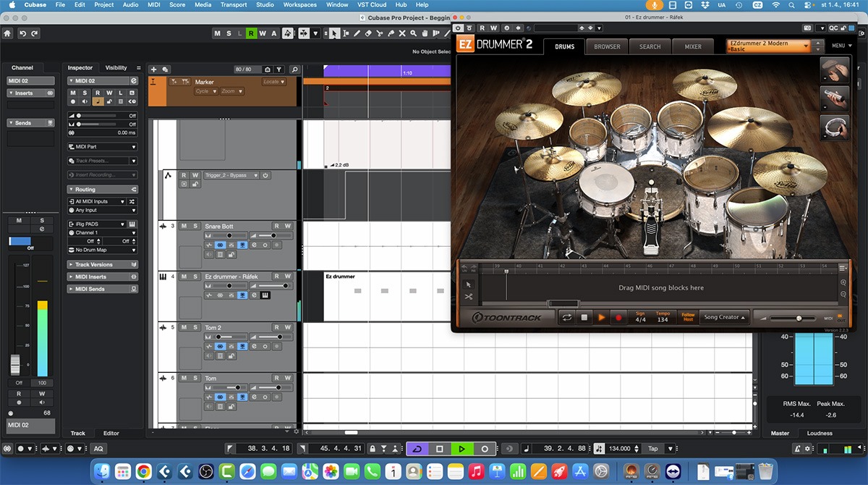868x485 pixels.
Task: Select the Erase tool in Cubase toolbar
Action: point(368,33)
